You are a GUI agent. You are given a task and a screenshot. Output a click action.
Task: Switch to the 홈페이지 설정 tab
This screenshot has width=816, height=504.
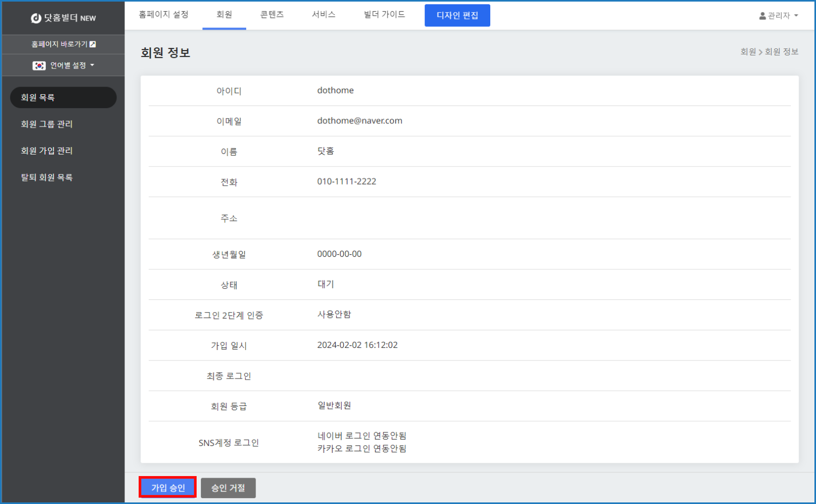163,15
